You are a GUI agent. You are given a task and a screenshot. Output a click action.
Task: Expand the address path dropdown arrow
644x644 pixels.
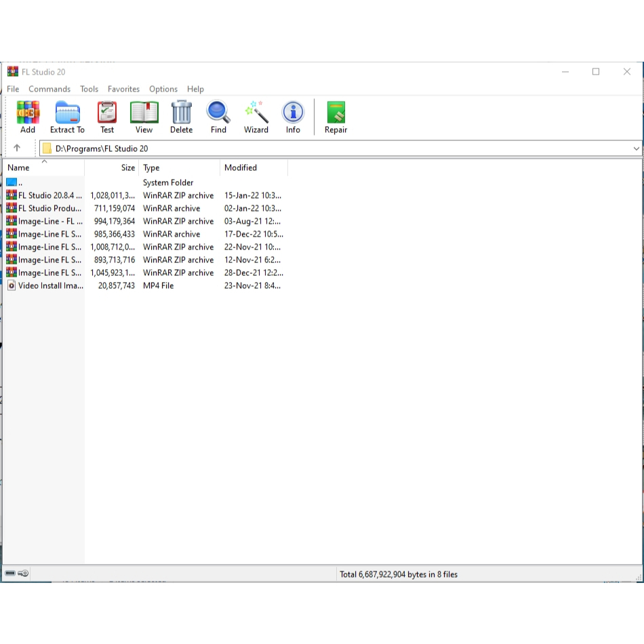[636, 148]
